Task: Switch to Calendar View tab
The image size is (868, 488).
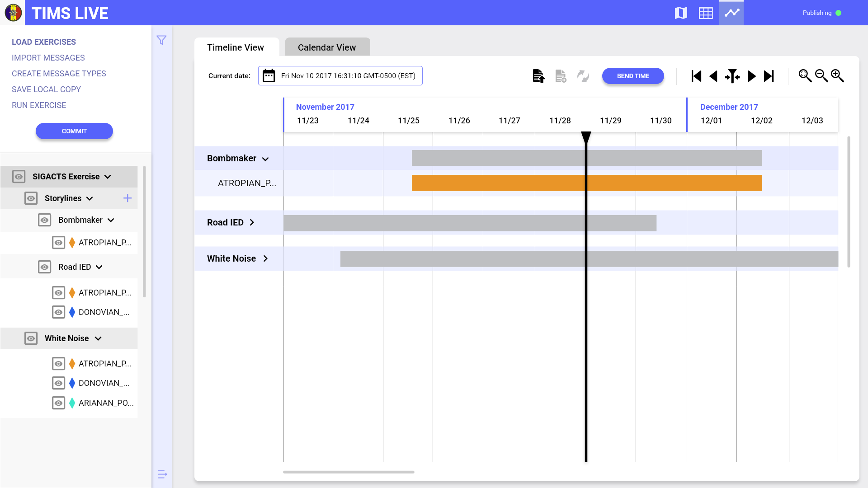Action: tap(327, 47)
